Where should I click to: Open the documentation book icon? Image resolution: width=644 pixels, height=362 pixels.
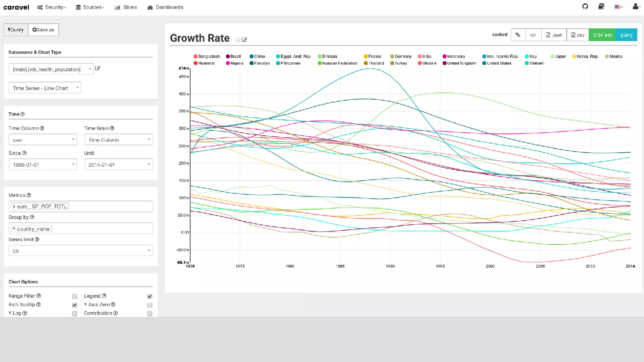click(601, 7)
